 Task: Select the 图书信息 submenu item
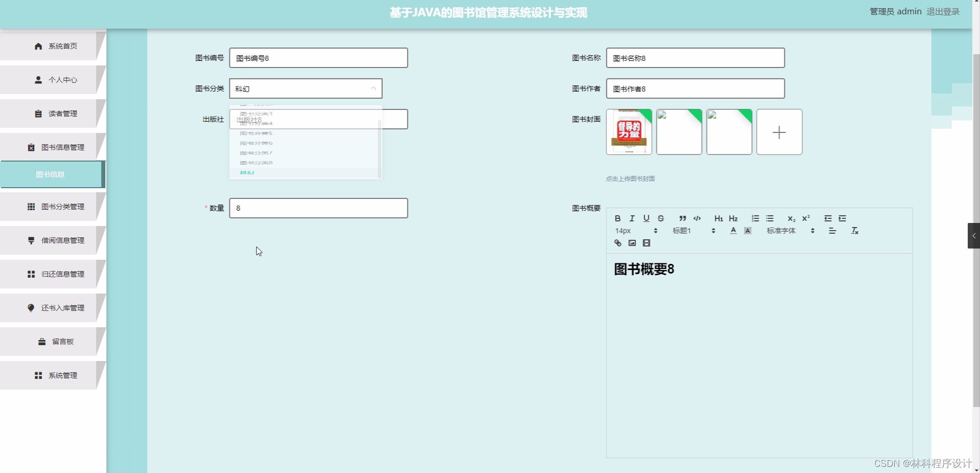tap(52, 174)
